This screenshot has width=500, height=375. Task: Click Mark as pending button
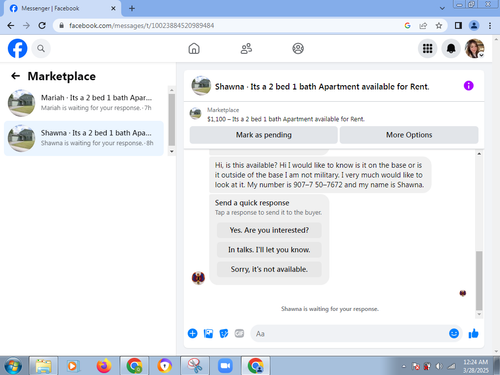point(264,135)
